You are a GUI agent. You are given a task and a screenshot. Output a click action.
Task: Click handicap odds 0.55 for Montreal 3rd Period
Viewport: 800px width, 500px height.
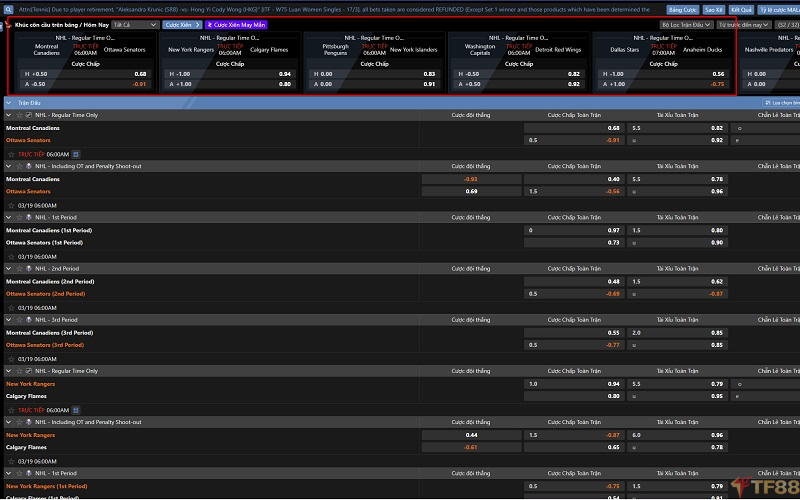click(x=574, y=333)
